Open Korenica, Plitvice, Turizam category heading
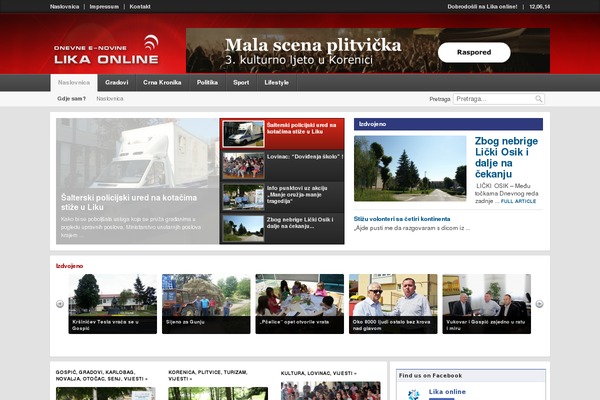 point(208,376)
